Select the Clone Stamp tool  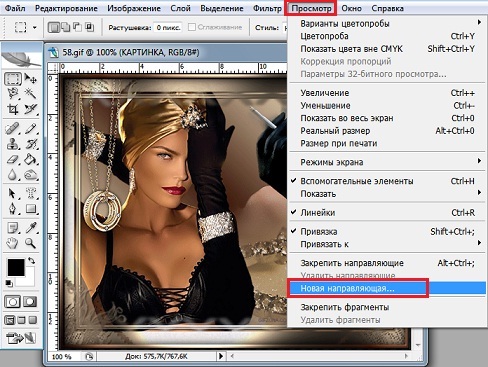click(x=13, y=144)
